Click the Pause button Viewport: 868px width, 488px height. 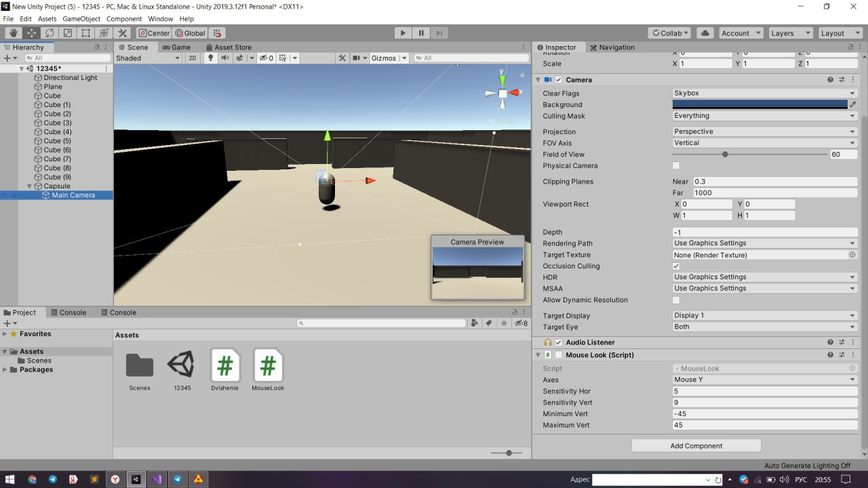click(421, 33)
